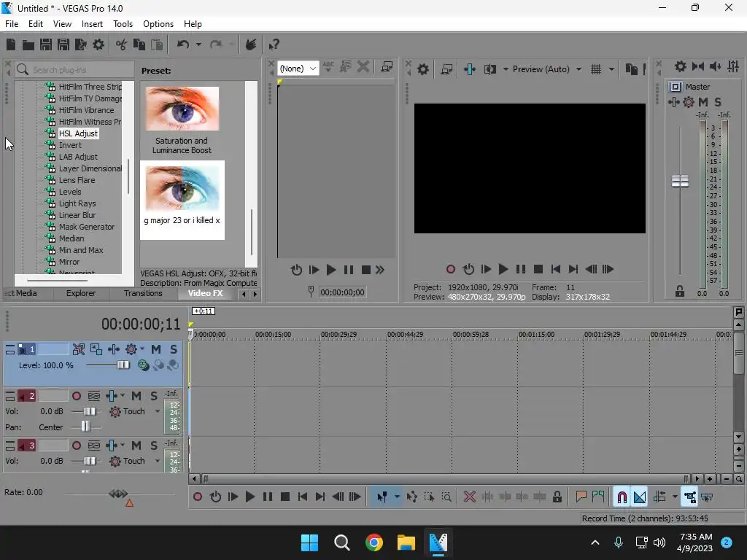The image size is (747, 560).
Task: Open the Preview (Auto) quality dropdown
Action: (x=547, y=69)
